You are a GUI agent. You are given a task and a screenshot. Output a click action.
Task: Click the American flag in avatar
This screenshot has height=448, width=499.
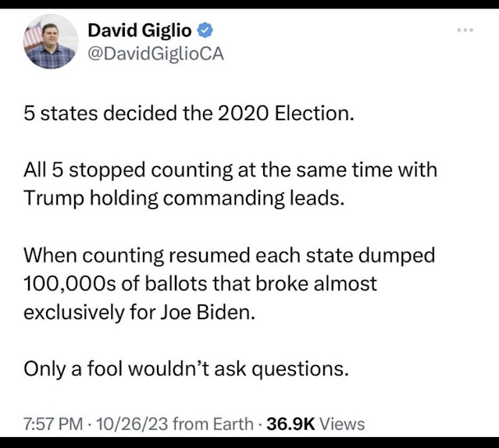point(32,36)
